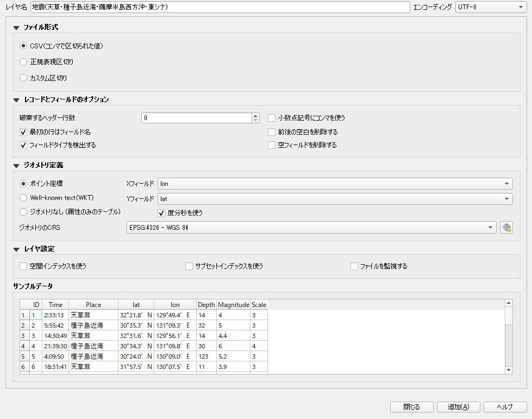The height and width of the screenshot is (419, 532).
Task: Click the 追加(A) button
Action: pos(458,407)
